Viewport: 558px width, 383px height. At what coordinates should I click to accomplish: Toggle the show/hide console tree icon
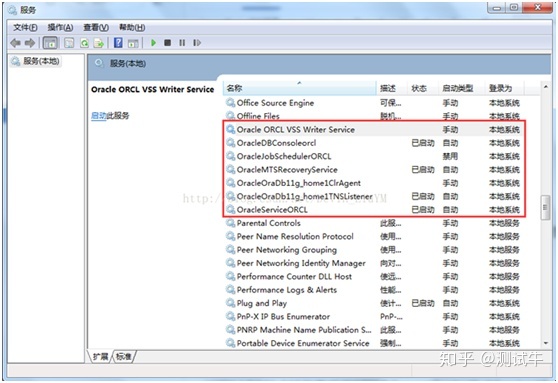[50, 43]
